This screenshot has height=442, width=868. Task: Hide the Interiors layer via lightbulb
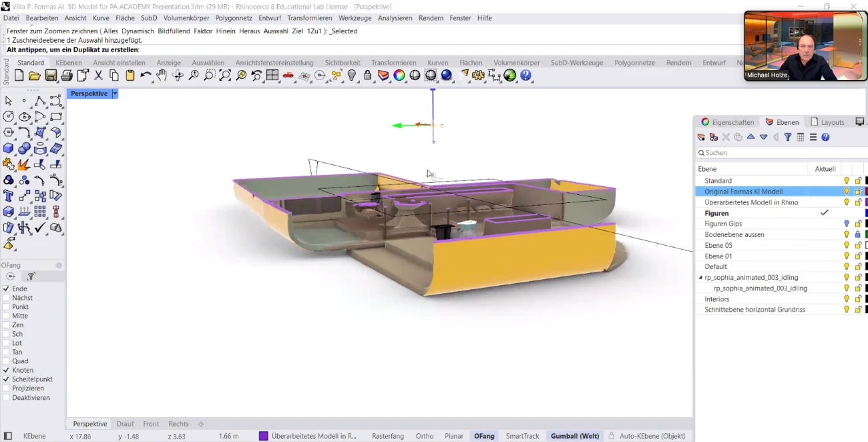click(847, 299)
